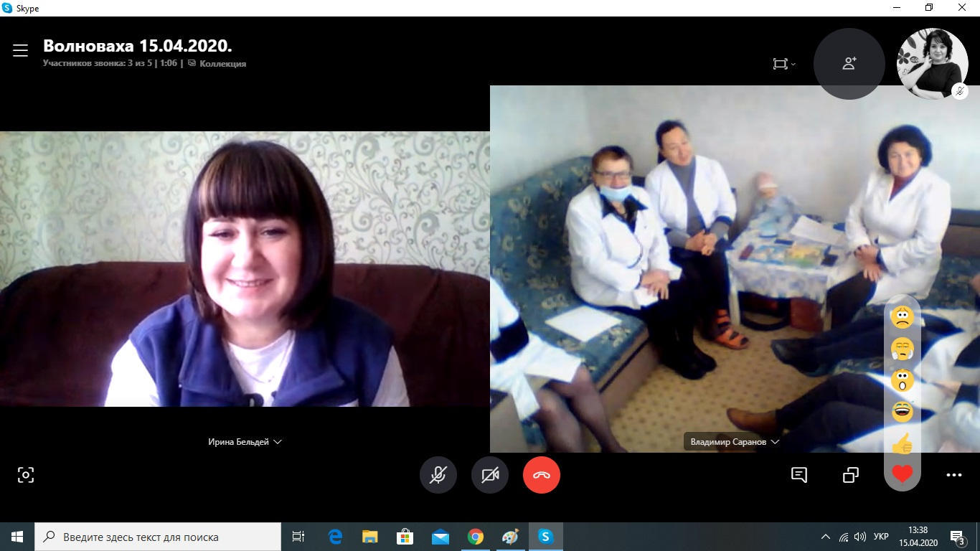Share your screen
980x551 pixels.
coord(851,475)
